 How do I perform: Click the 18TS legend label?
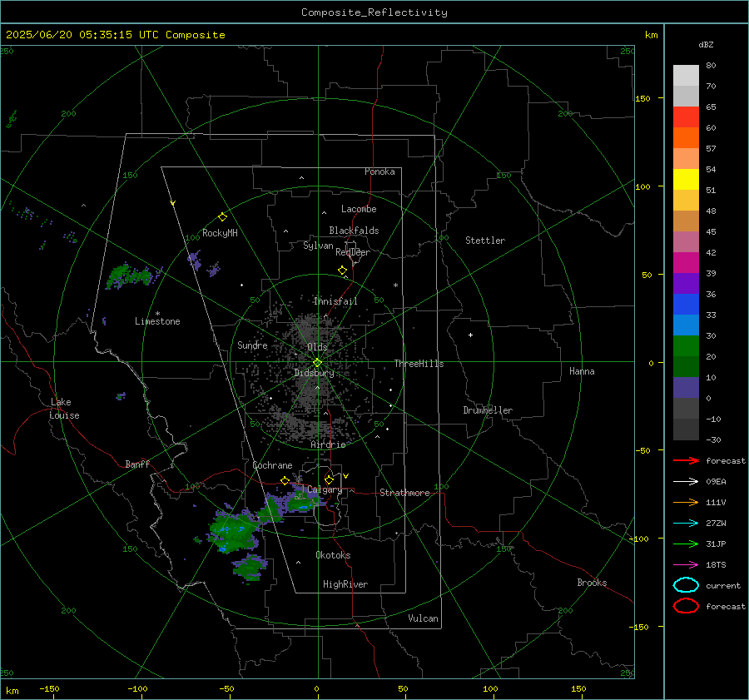click(716, 565)
